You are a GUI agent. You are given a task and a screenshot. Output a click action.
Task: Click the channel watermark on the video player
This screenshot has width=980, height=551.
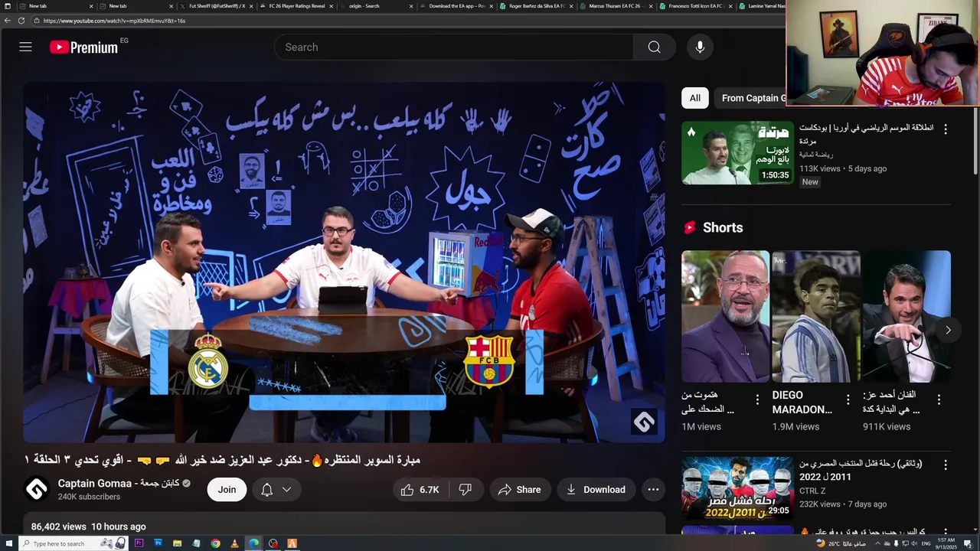pos(644,422)
